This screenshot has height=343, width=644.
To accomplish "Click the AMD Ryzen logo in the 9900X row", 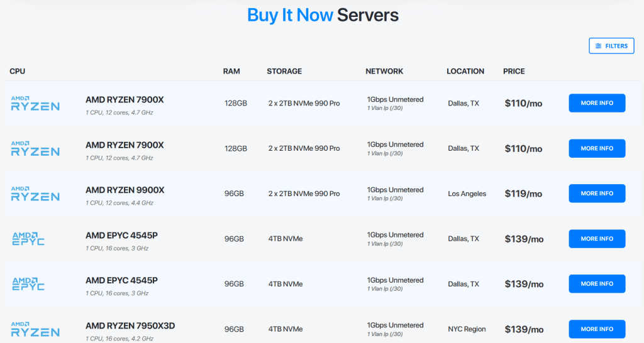I will (x=35, y=193).
